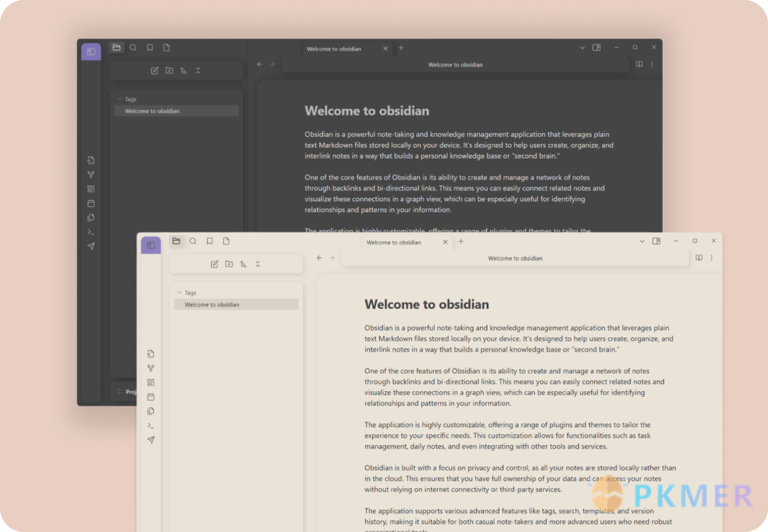Image resolution: width=768 pixels, height=532 pixels.
Task: Open graph view in dark window ribbon
Action: click(x=91, y=174)
